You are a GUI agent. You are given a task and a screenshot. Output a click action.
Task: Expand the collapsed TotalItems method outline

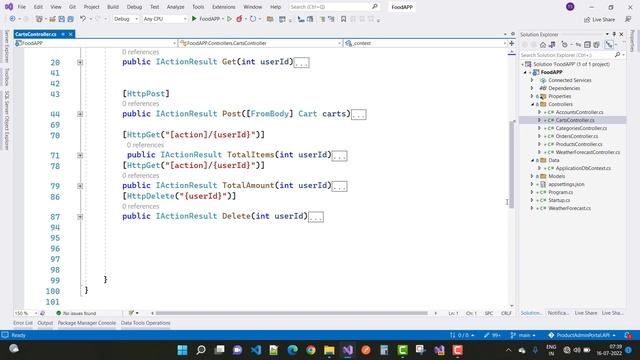point(80,156)
